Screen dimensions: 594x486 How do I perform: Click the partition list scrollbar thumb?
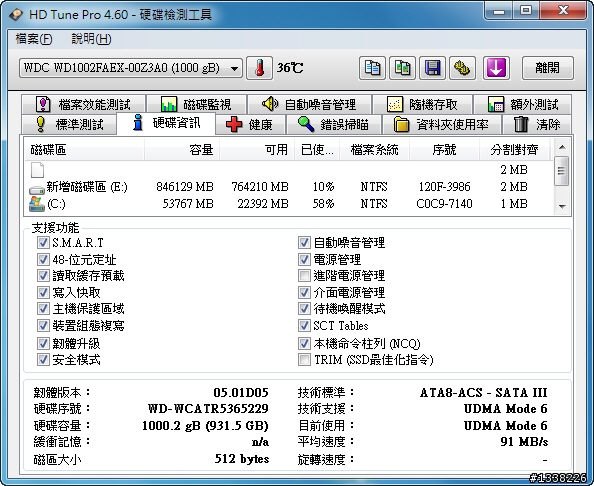point(562,171)
